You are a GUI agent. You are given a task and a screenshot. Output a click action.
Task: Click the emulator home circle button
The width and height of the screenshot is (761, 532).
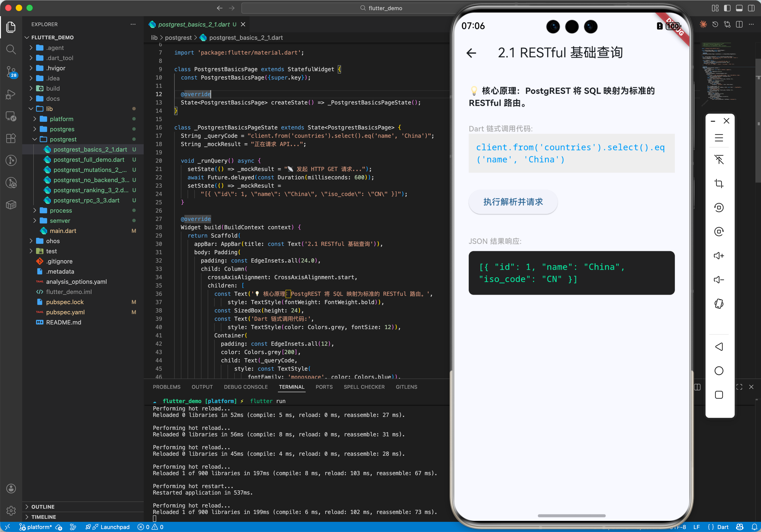pos(718,371)
